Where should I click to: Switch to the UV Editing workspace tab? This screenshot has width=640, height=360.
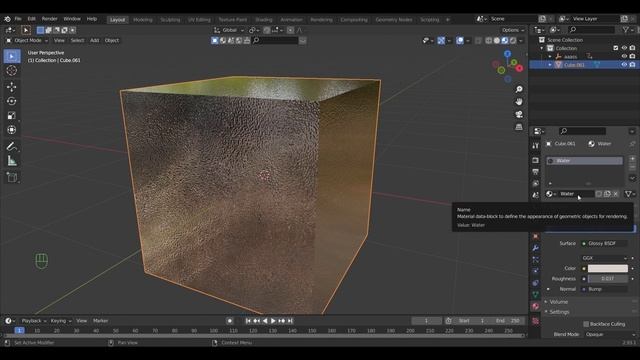click(199, 20)
